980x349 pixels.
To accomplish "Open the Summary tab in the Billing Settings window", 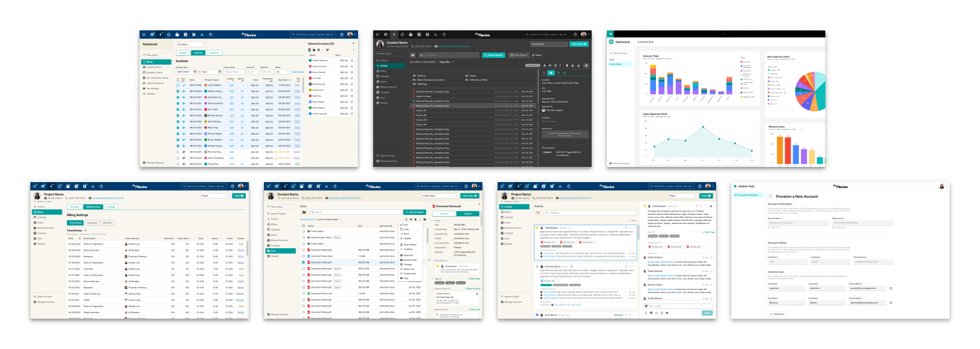I will tap(75, 207).
